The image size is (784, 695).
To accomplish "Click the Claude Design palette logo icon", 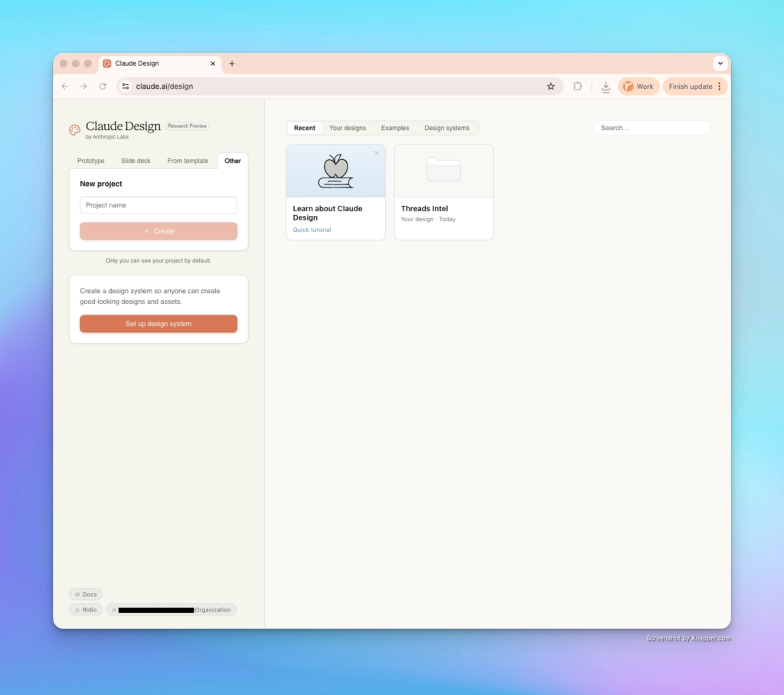I will coord(74,130).
